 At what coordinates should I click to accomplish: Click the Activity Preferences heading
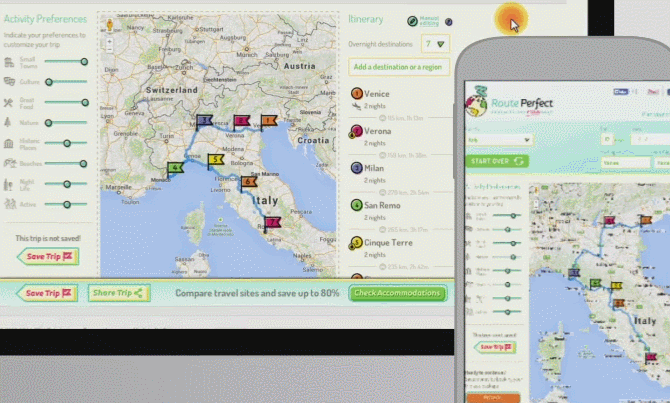point(45,19)
